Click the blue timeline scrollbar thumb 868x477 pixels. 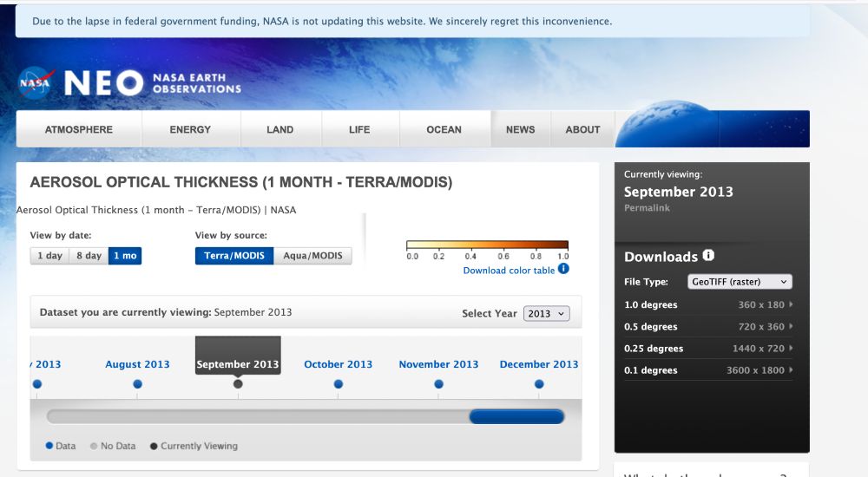coord(517,416)
